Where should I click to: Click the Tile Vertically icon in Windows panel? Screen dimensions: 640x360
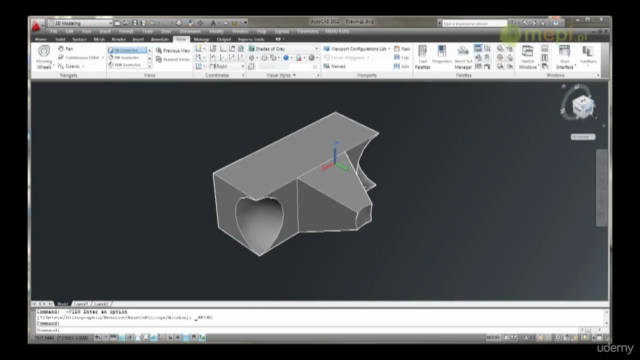click(x=545, y=58)
